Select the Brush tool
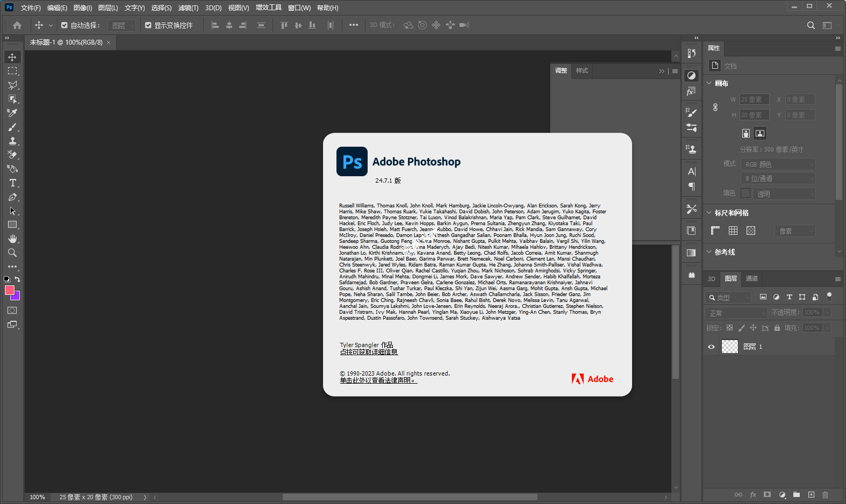This screenshot has height=504, width=846. 12,127
